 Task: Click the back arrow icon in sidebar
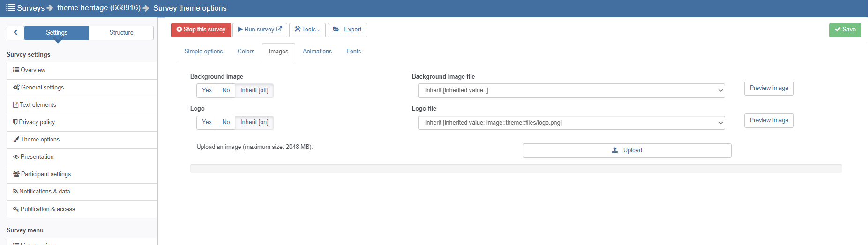(x=15, y=33)
